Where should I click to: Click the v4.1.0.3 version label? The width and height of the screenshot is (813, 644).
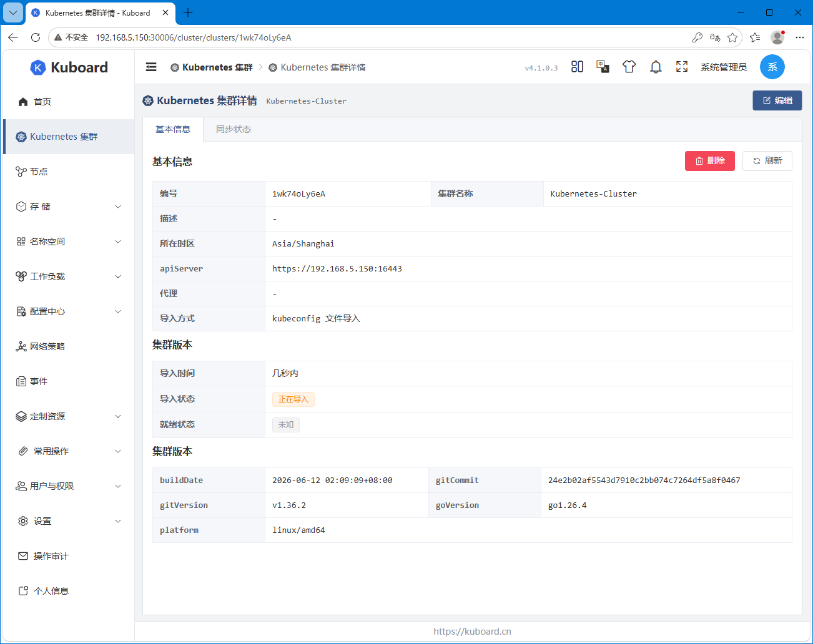pos(541,68)
